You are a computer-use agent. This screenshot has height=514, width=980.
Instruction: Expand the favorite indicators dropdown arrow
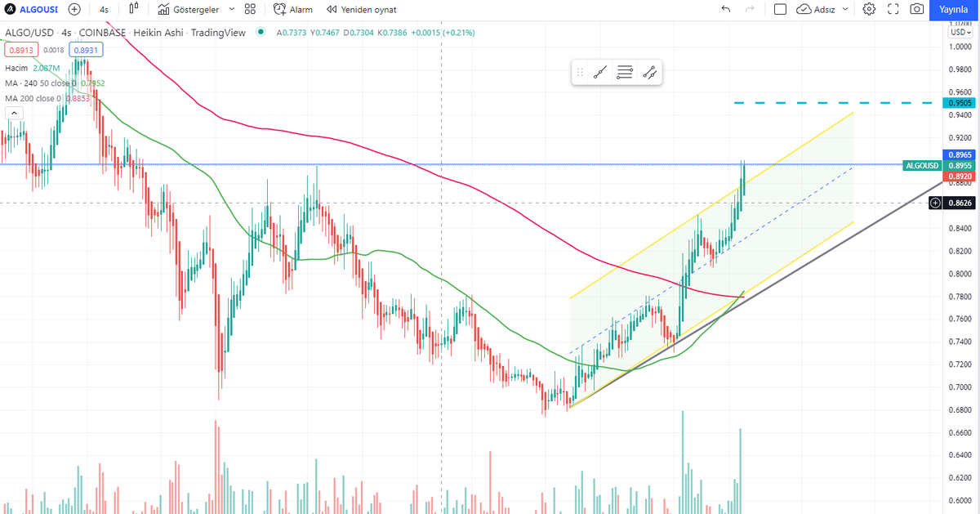(231, 10)
